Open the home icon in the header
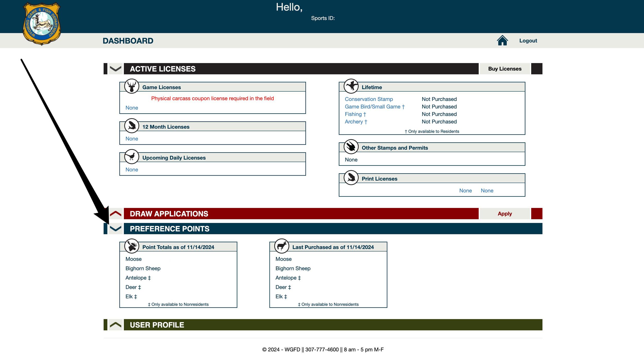Viewport: 644px width, 355px height. coord(503,40)
